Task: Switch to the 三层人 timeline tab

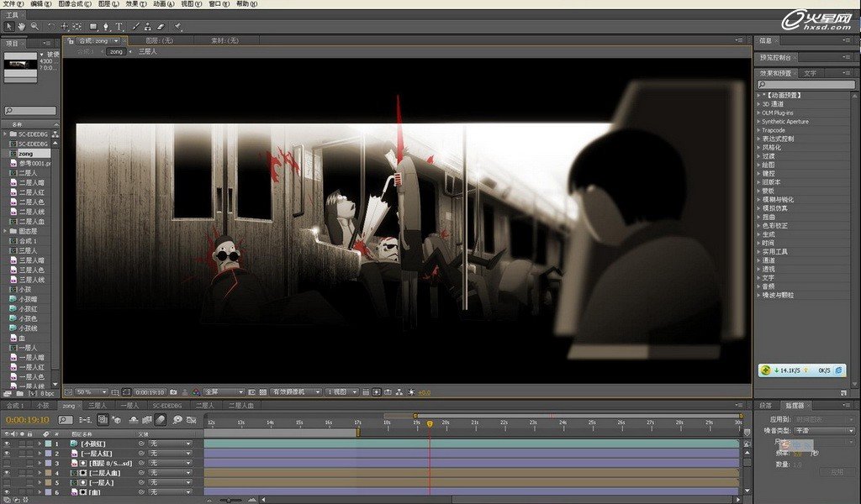Action: coord(98,406)
